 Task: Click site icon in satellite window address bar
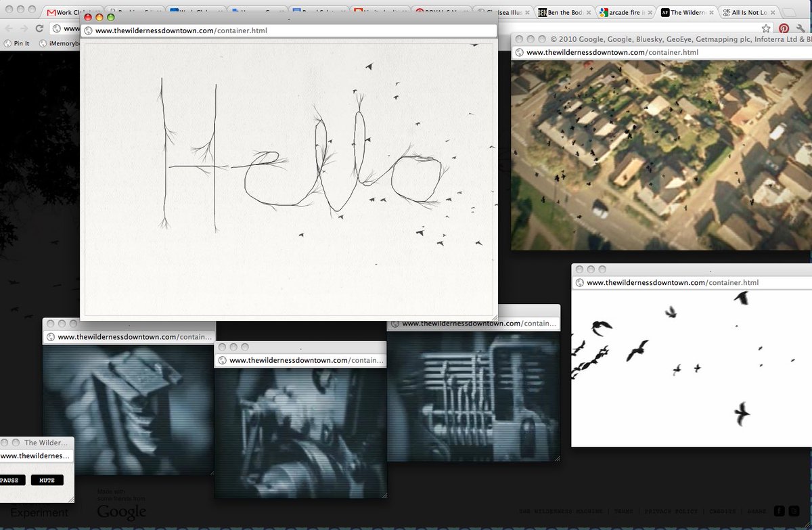519,52
